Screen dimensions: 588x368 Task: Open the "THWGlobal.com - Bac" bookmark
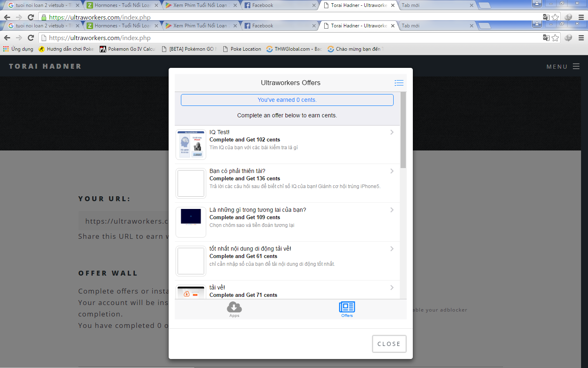[x=294, y=49]
